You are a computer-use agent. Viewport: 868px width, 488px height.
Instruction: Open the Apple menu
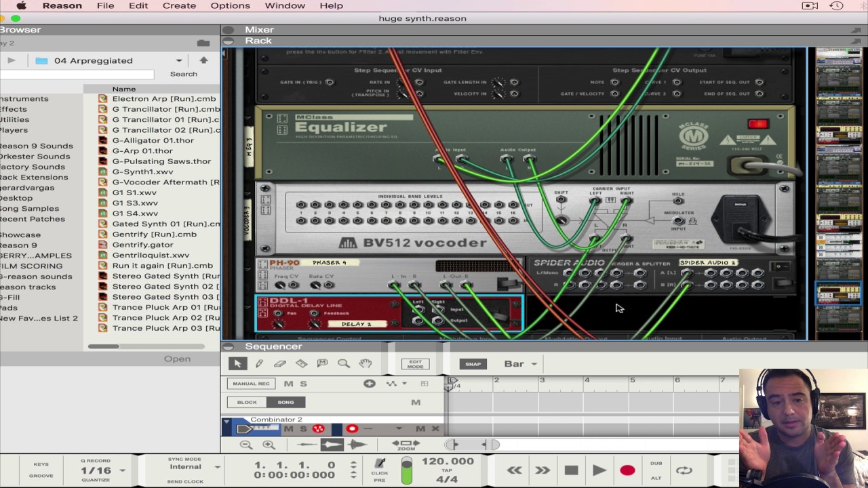[21, 5]
